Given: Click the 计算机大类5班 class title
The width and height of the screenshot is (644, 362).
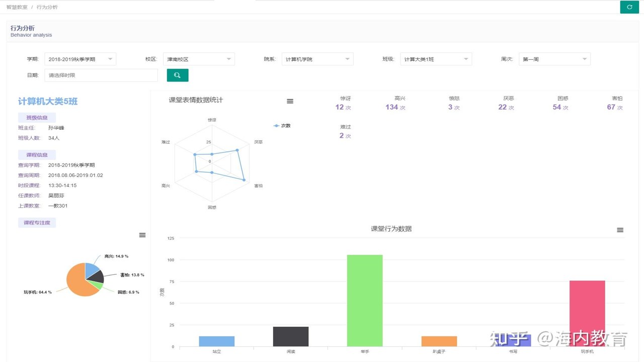Looking at the screenshot, I should coord(48,102).
